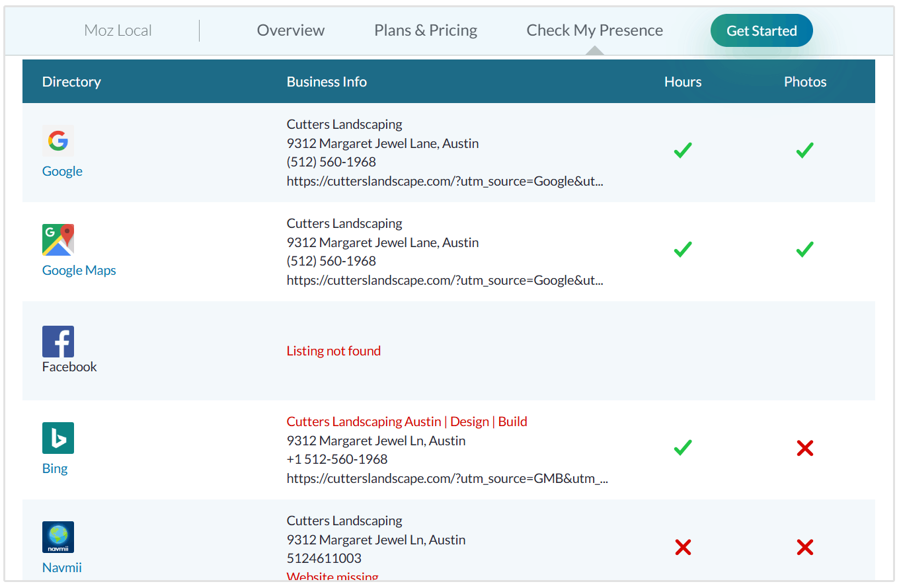Click the Google logo icon
The width and height of the screenshot is (899, 588).
click(58, 141)
